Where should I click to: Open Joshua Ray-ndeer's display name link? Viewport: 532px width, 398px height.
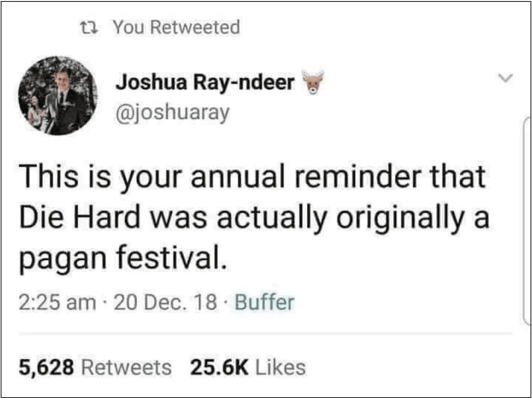click(205, 82)
